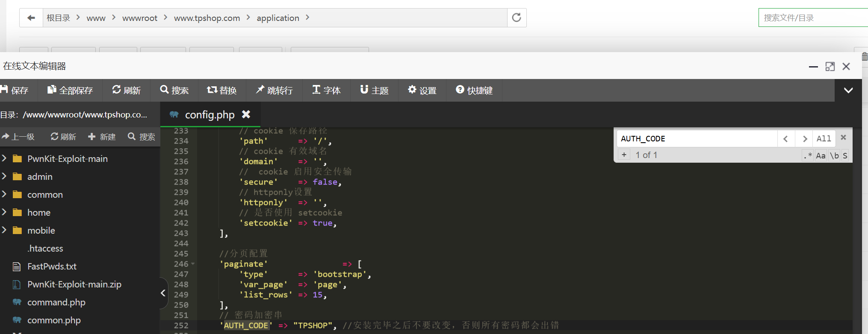Open the Font (字体) settings
The width and height of the screenshot is (868, 334).
326,90
